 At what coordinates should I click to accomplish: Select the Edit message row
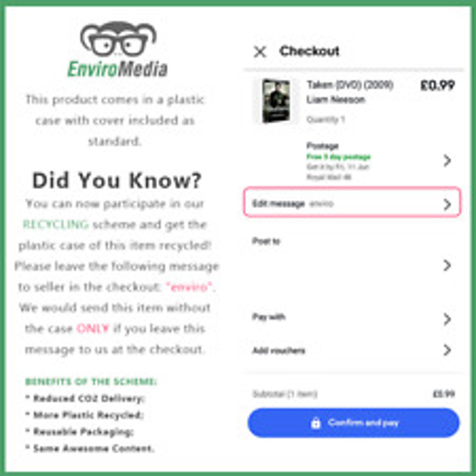click(x=352, y=202)
